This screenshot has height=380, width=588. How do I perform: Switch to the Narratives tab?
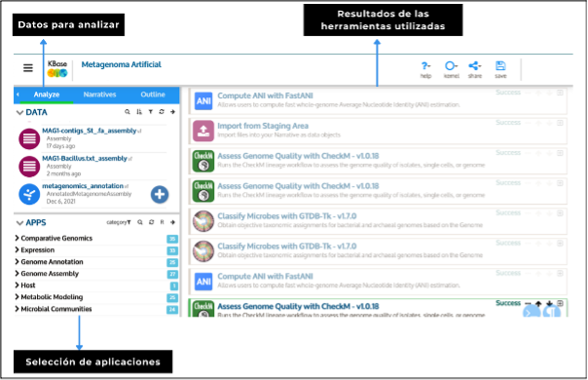(x=99, y=95)
